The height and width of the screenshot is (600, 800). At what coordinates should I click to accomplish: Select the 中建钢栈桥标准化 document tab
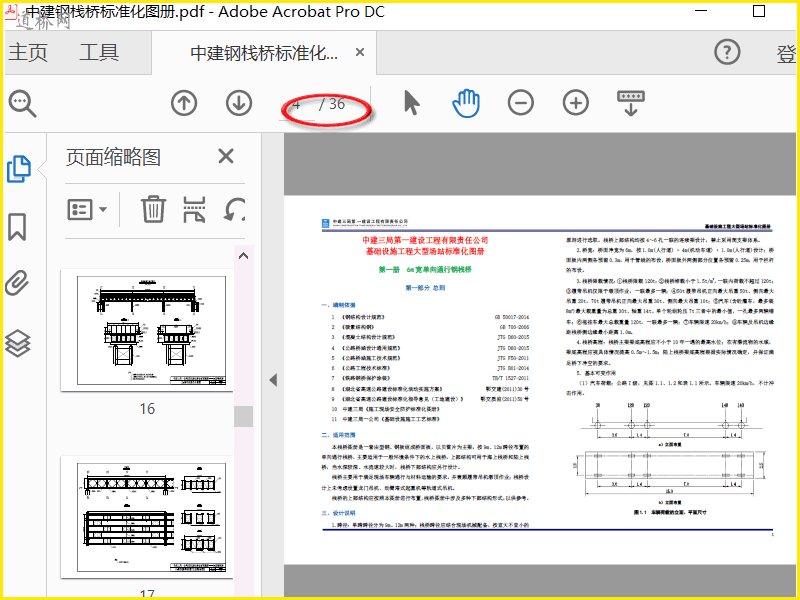(264, 53)
